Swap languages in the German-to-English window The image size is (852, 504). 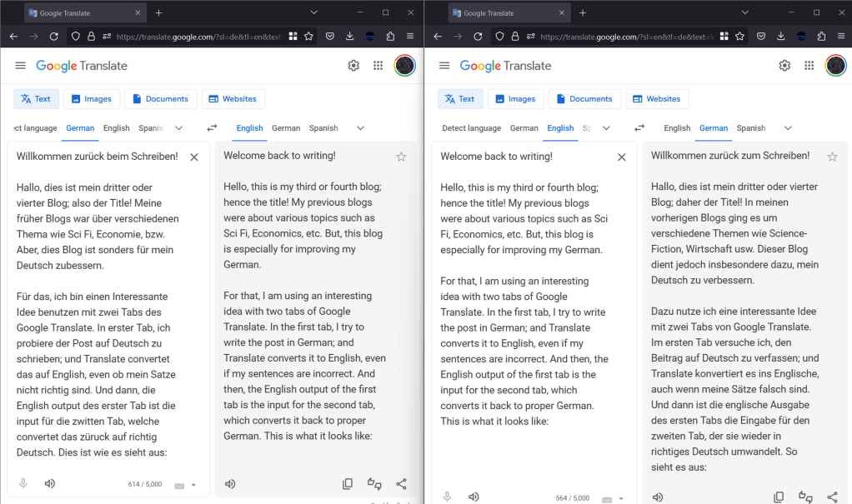coord(212,128)
